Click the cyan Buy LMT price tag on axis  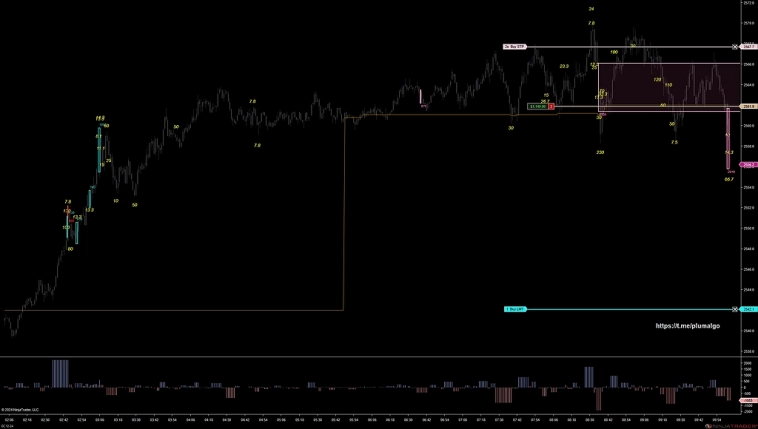pyautogui.click(x=749, y=309)
